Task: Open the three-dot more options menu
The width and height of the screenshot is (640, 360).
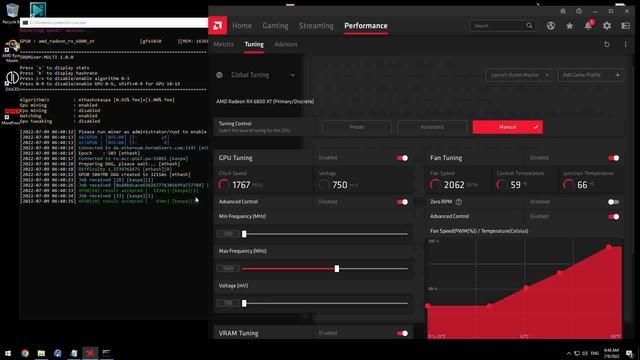Action: coord(625,44)
